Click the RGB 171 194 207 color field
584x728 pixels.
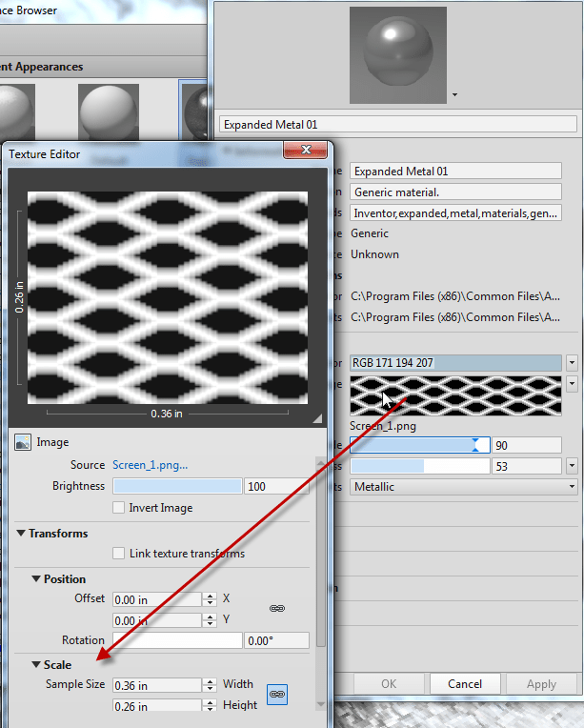(x=455, y=363)
